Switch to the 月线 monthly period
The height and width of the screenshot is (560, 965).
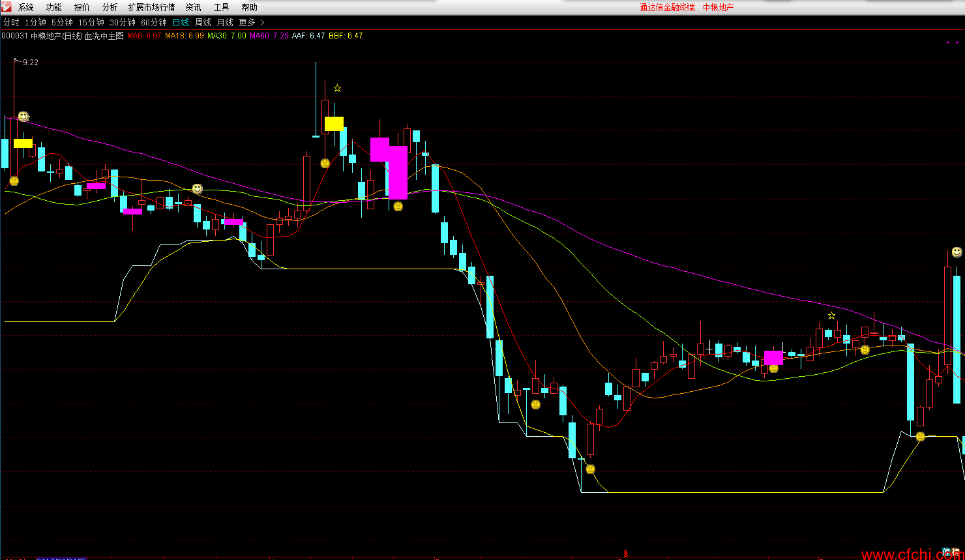(225, 23)
